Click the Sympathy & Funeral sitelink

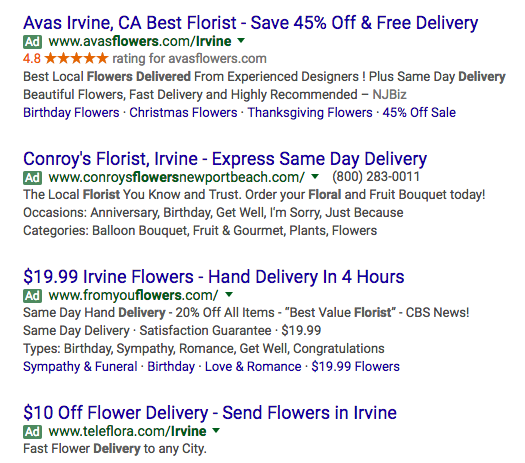(x=80, y=367)
